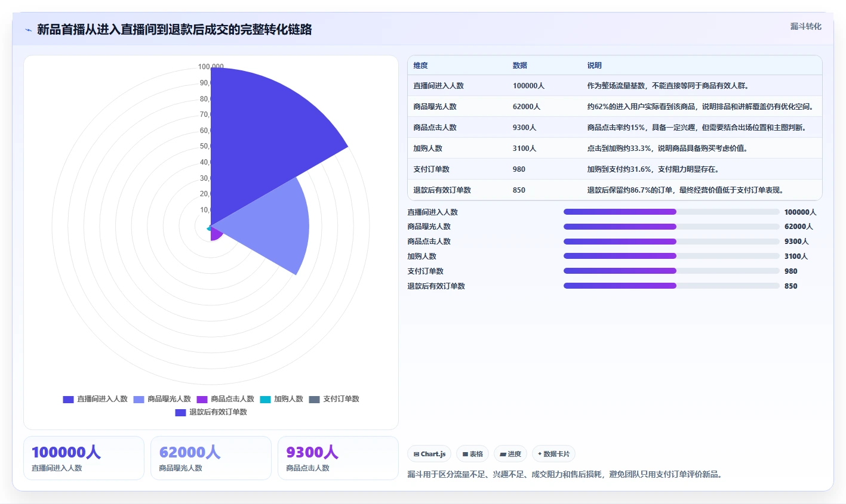The image size is (846, 504).
Task: Click the 漏斗转化 tag in the header
Action: [805, 26]
